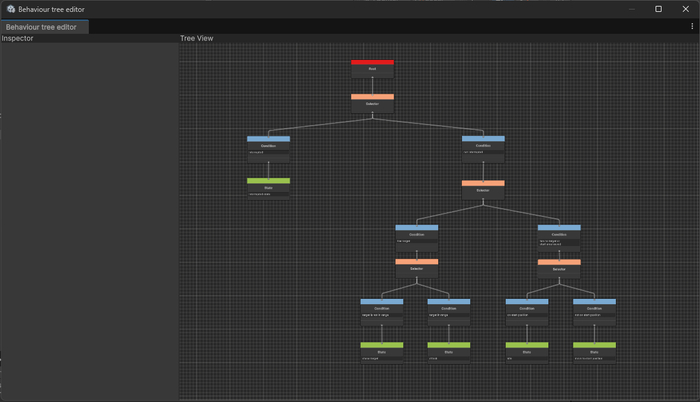Select the 'idle' State node

tap(526, 352)
